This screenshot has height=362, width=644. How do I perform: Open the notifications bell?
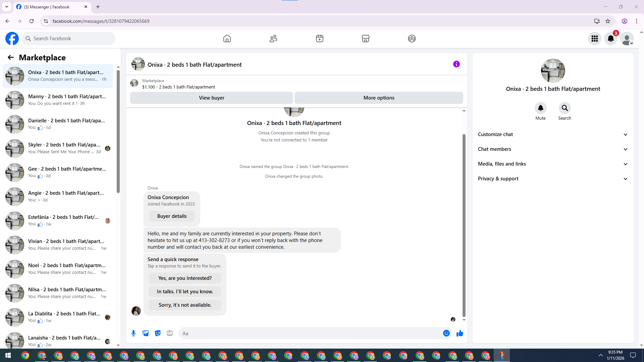pyautogui.click(x=611, y=39)
